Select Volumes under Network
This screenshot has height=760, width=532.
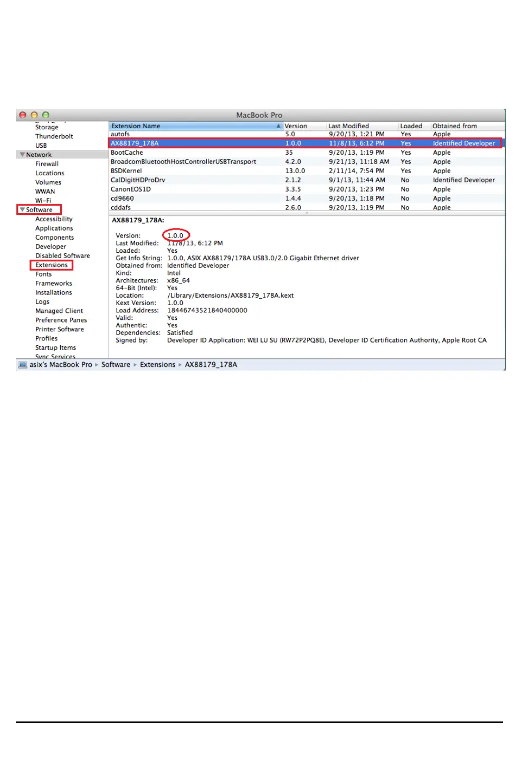[48, 183]
